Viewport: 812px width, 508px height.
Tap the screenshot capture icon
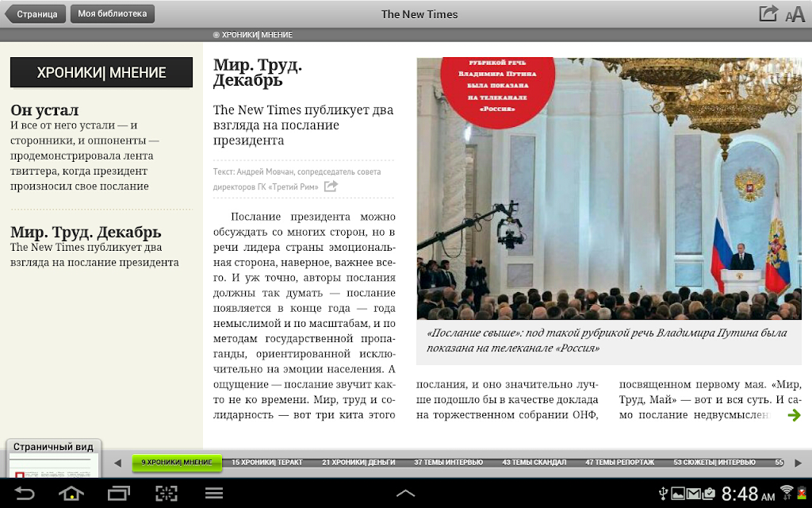point(167,493)
